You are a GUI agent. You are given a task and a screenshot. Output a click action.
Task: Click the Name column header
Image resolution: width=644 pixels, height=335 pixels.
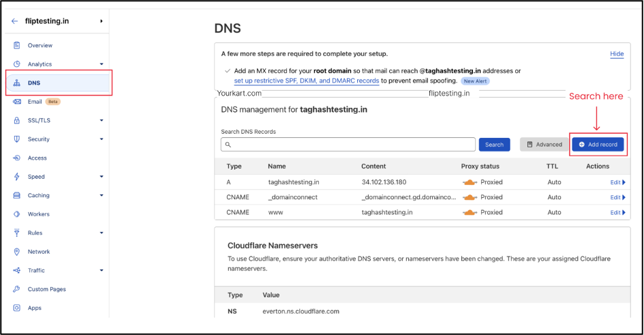[277, 166]
